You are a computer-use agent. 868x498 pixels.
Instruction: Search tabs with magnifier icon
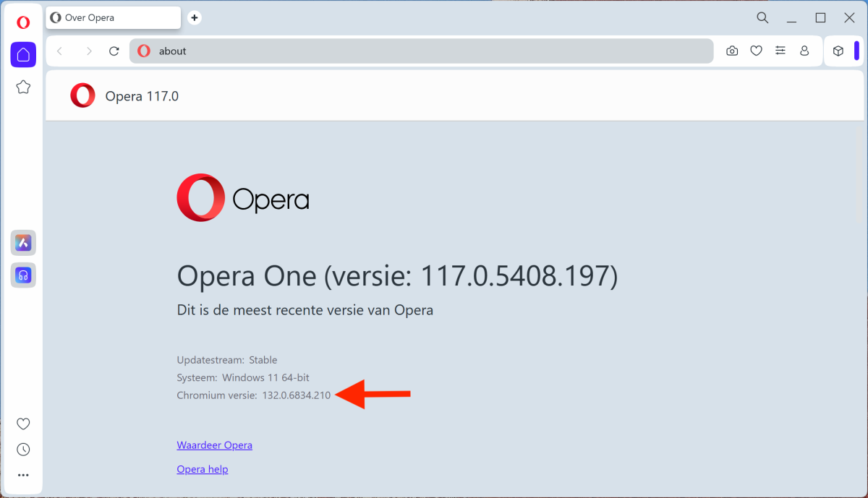coord(762,17)
